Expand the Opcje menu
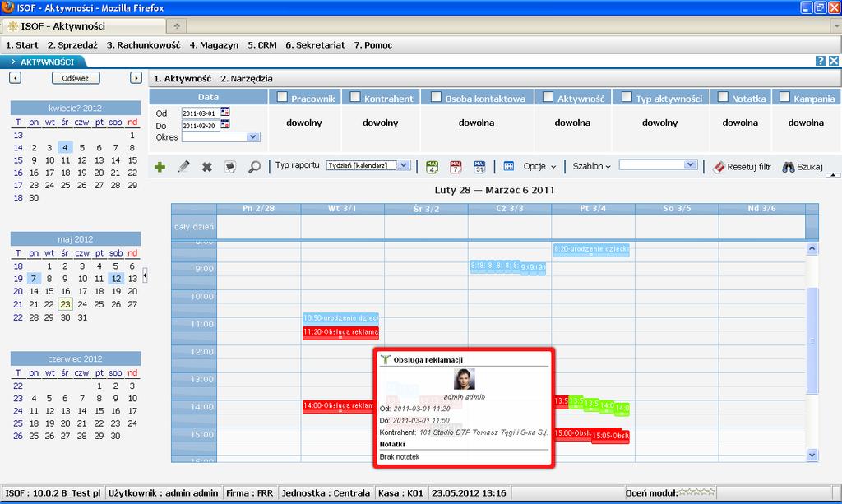The width and height of the screenshot is (842, 504). pos(539,166)
